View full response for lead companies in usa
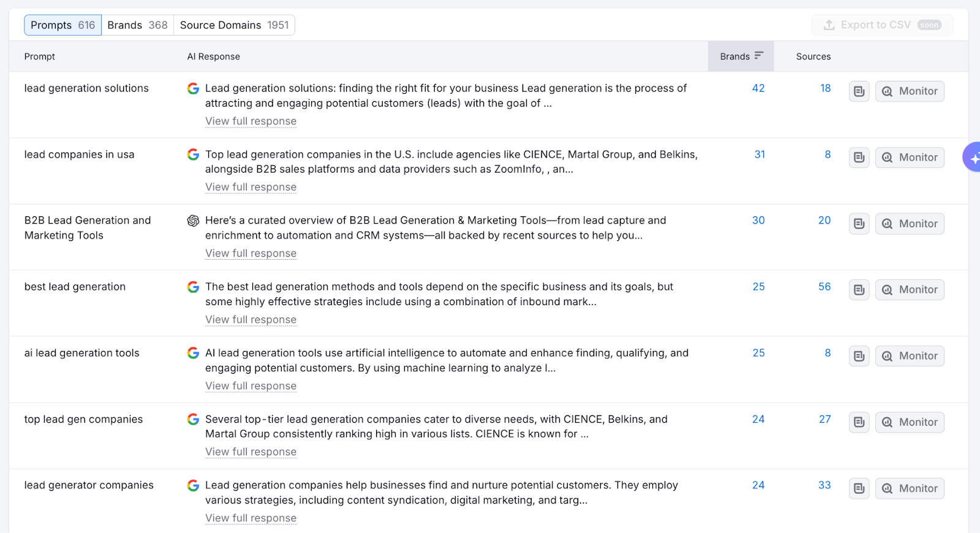Screen dimensions: 980x533 (251, 187)
